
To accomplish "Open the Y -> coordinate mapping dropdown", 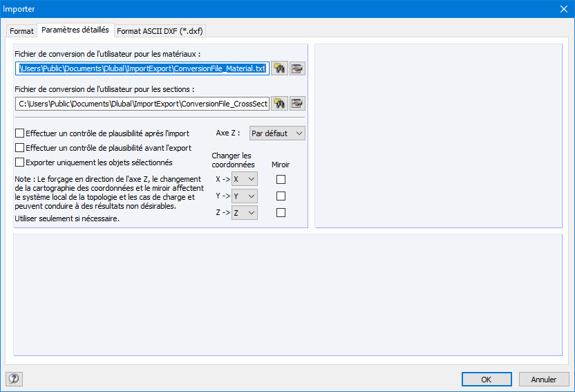I will [244, 196].
